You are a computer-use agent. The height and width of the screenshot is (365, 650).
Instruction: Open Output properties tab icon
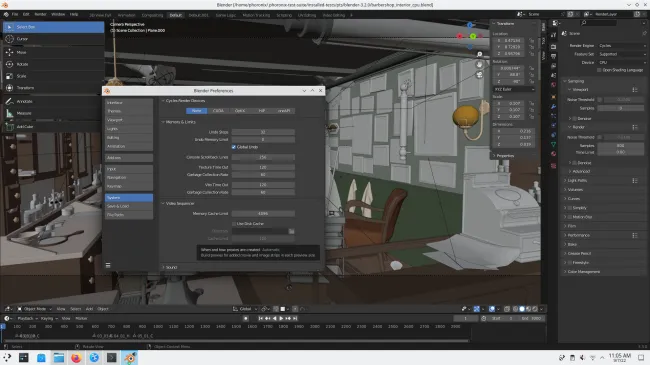(553, 56)
